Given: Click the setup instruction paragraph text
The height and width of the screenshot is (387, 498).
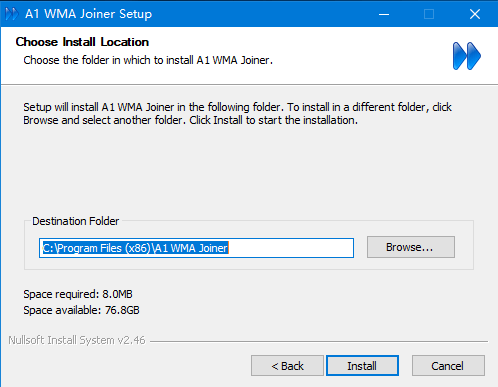Looking at the screenshot, I should click(x=237, y=114).
